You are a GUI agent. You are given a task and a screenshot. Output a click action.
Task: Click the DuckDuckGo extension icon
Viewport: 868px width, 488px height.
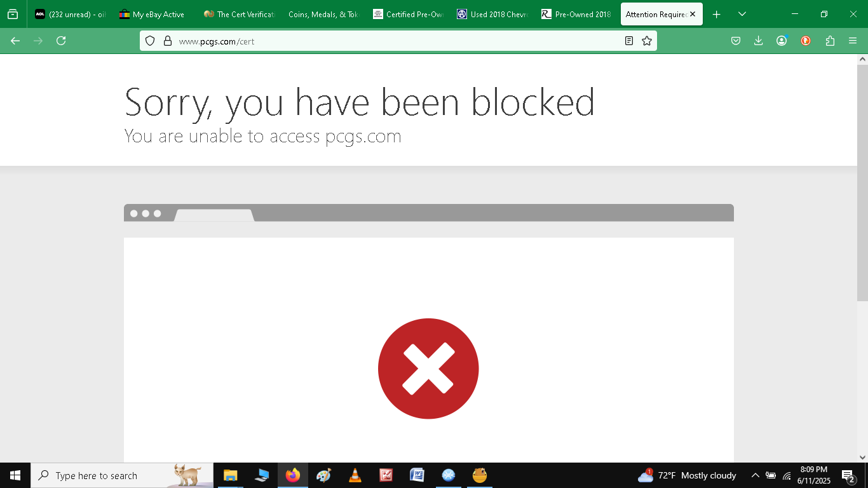coord(806,41)
